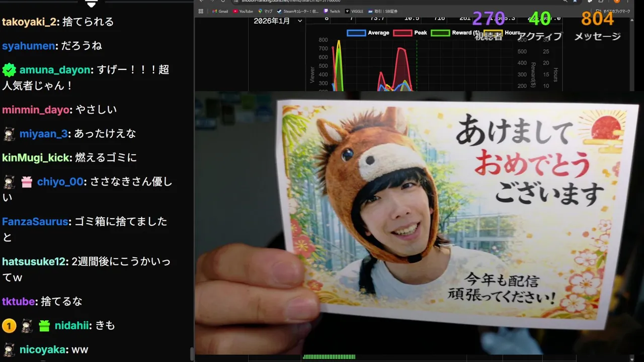Click the green audio level meter
Image resolution: width=644 pixels, height=362 pixels.
[x=329, y=357]
